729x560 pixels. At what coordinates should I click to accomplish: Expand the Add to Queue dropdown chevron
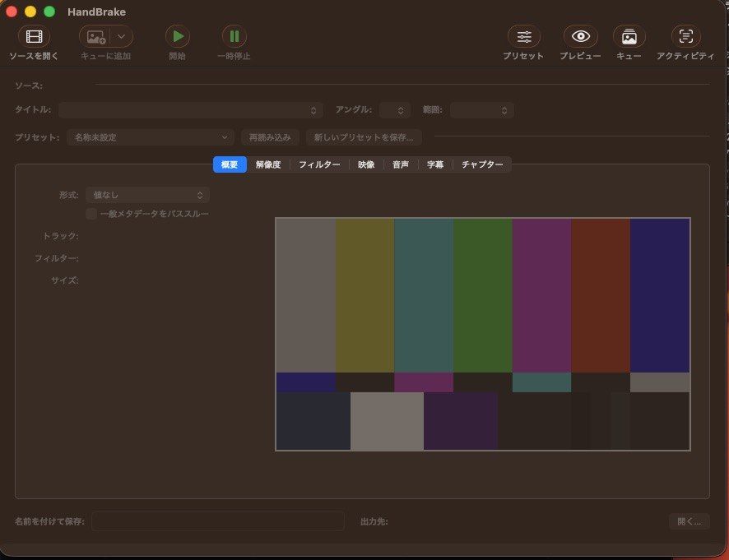tap(121, 36)
